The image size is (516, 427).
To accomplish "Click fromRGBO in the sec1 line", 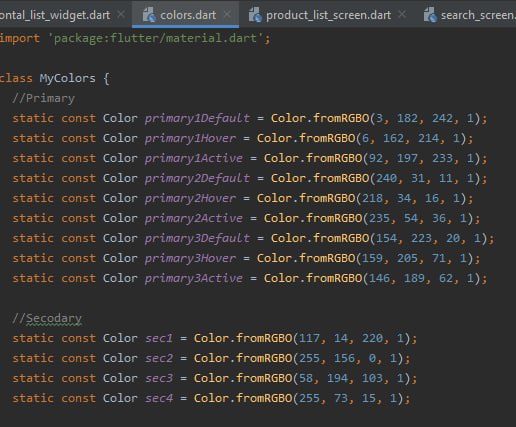I will [x=264, y=338].
